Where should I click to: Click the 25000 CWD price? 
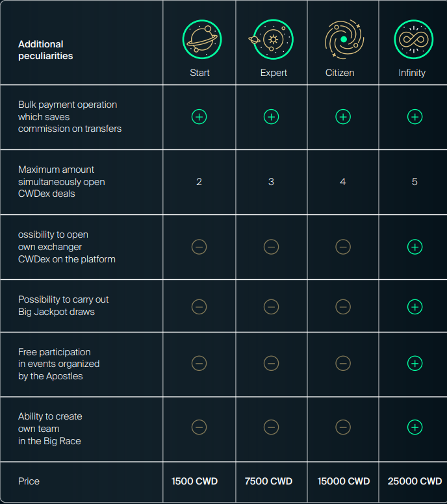[415, 481]
